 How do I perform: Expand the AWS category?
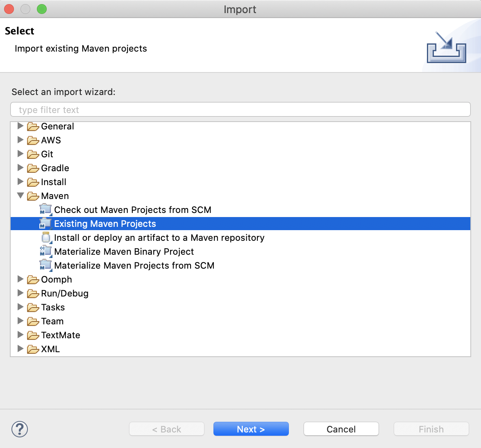pyautogui.click(x=20, y=140)
